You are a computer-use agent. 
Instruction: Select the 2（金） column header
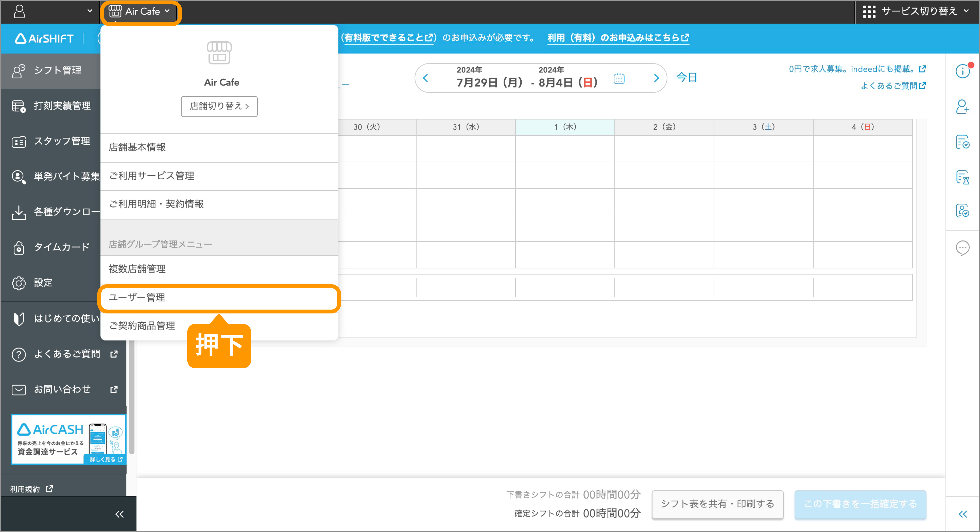pos(664,127)
